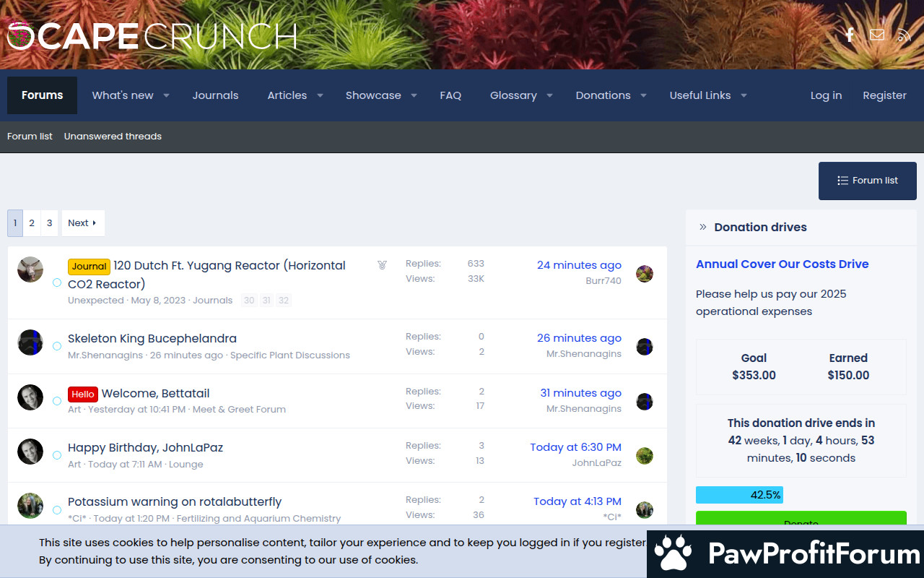Viewport: 924px width, 578px height.
Task: Click the Donation drives double-chevron icon
Action: (702, 227)
